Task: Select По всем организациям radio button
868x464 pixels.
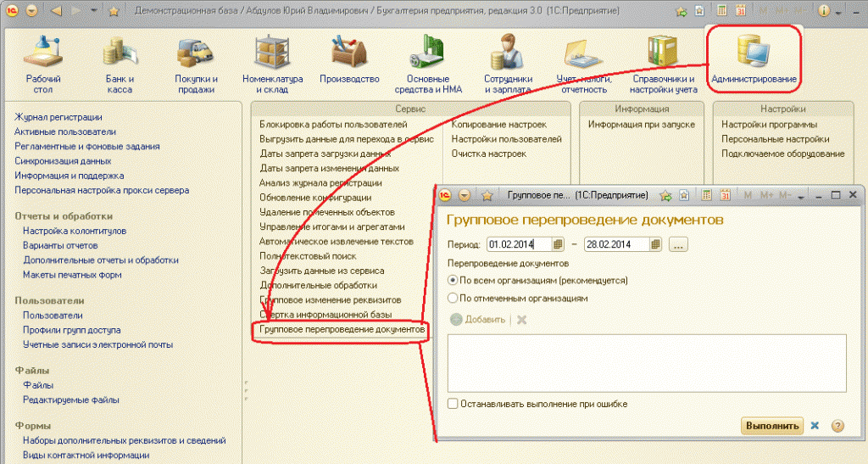Action: pos(453,280)
